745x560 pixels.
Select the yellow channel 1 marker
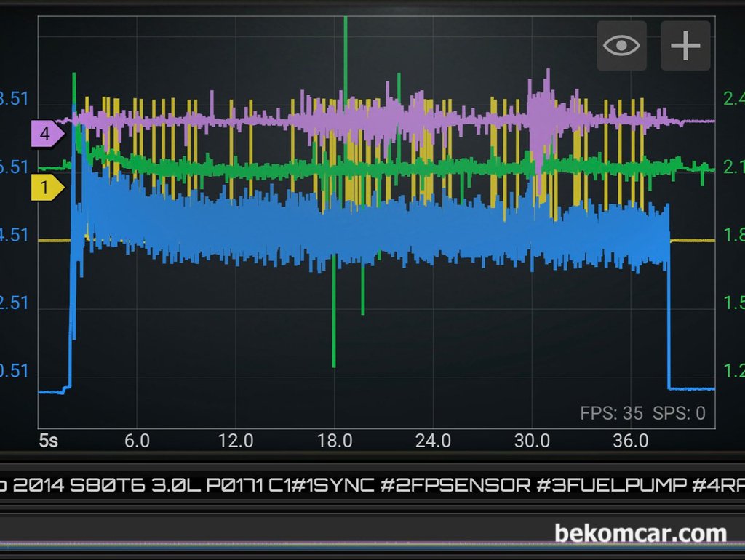coord(47,187)
